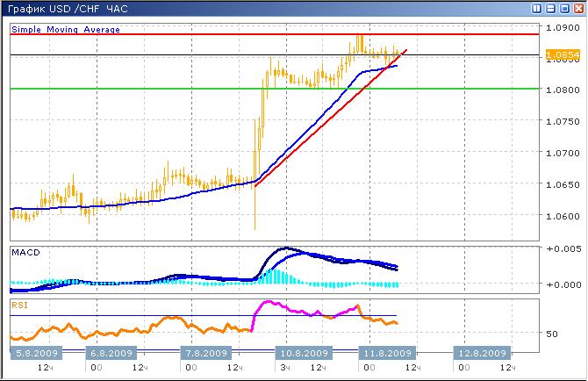Click the horizontal tile window icon in title bar
Screen dimensions: 588x381
pos(551,8)
